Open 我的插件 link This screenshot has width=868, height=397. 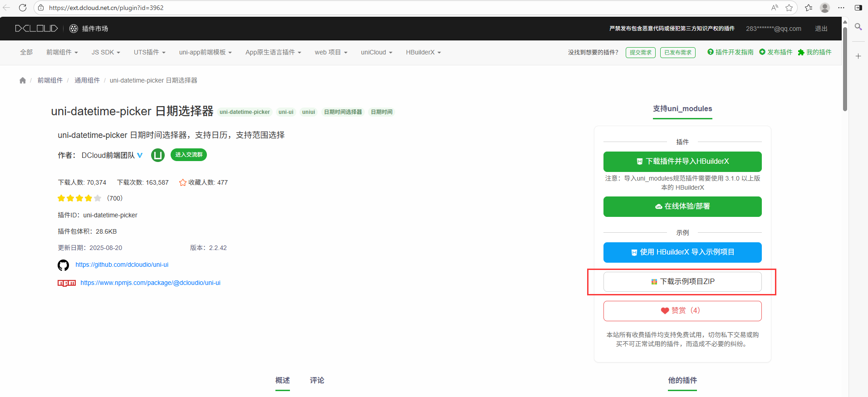(x=815, y=52)
